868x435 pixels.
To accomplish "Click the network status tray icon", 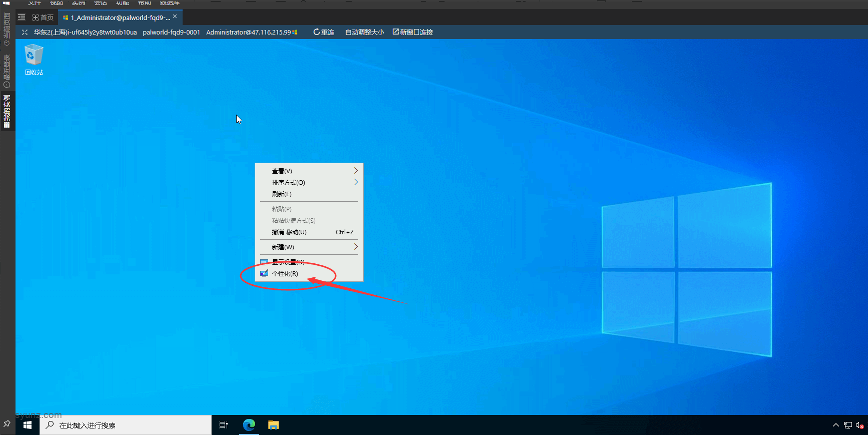I will click(x=847, y=425).
